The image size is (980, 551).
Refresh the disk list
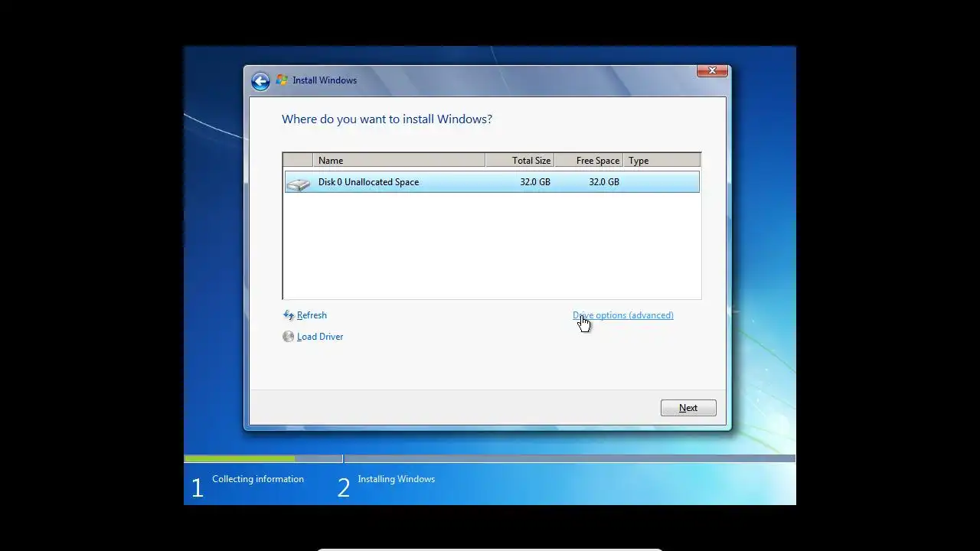[312, 315]
